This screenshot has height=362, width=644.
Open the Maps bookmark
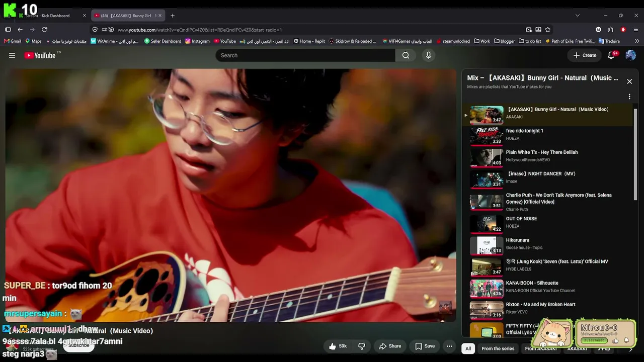(33, 41)
